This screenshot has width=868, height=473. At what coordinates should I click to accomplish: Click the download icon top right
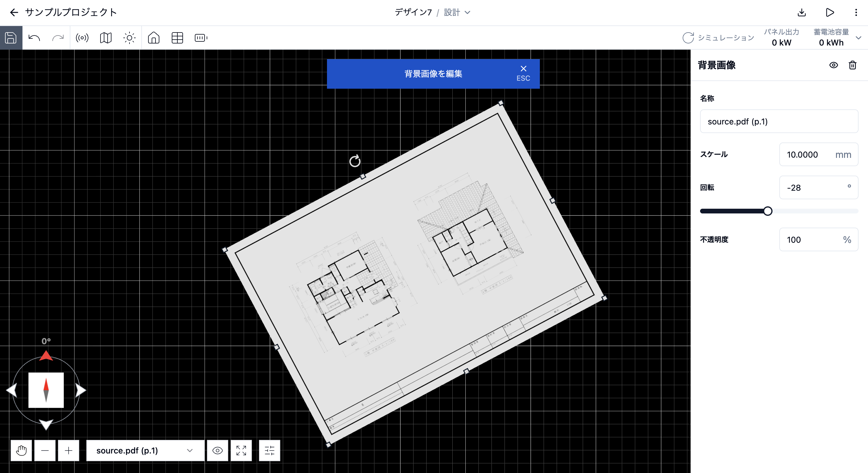pyautogui.click(x=801, y=12)
